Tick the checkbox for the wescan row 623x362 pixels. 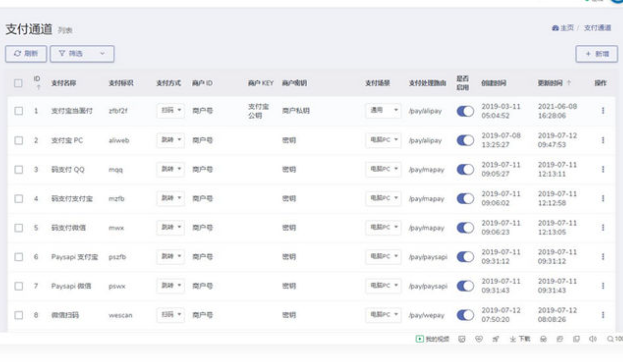pyautogui.click(x=19, y=315)
